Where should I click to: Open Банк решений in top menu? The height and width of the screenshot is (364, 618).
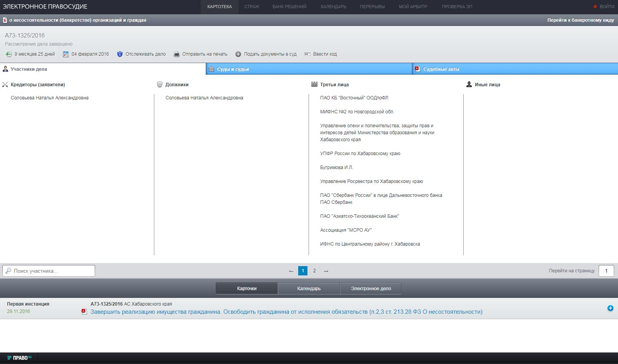point(289,7)
